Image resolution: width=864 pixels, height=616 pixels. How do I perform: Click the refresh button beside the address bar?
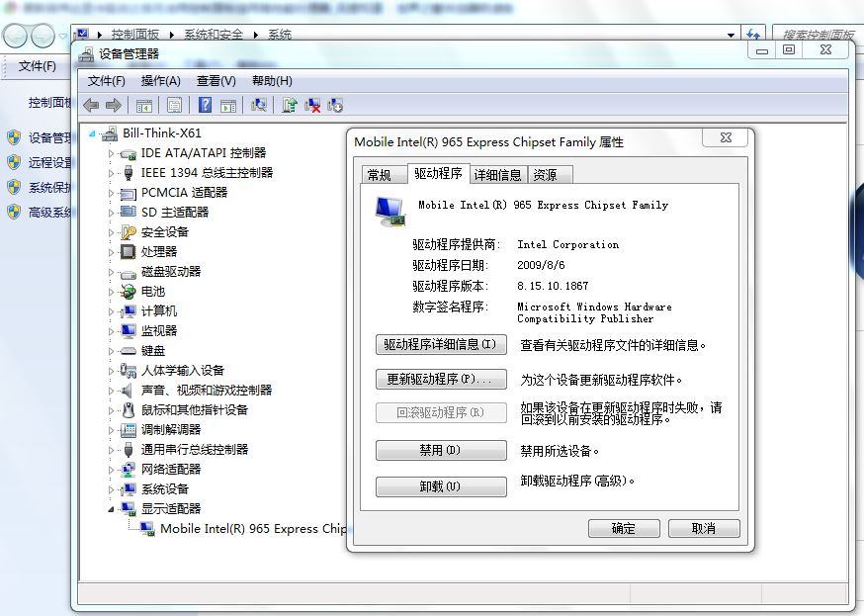[x=753, y=35]
